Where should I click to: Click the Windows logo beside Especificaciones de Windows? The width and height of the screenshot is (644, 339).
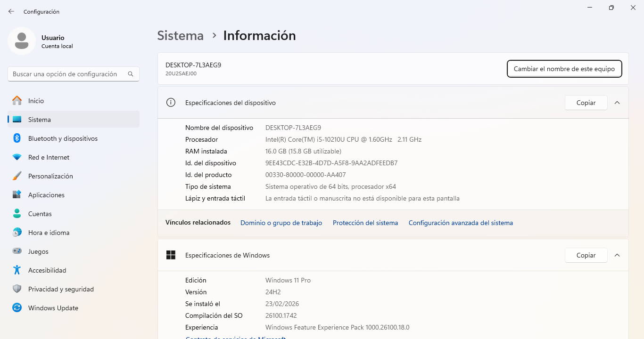pos(171,255)
